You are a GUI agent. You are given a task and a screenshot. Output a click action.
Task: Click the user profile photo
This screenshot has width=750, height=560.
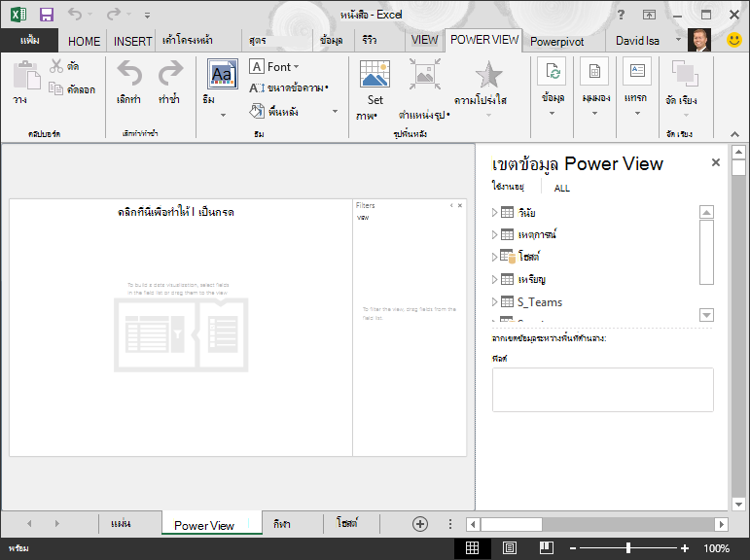[698, 40]
